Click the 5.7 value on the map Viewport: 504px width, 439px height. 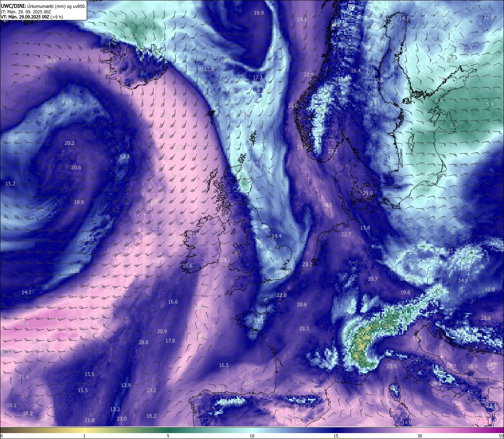click(x=453, y=126)
